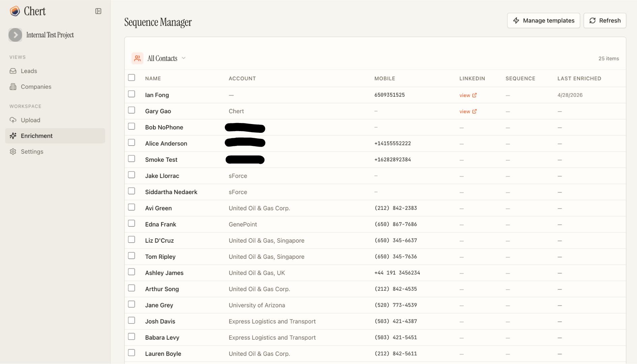Click the Refresh button
Screen dimensions: 637x364
(605, 21)
